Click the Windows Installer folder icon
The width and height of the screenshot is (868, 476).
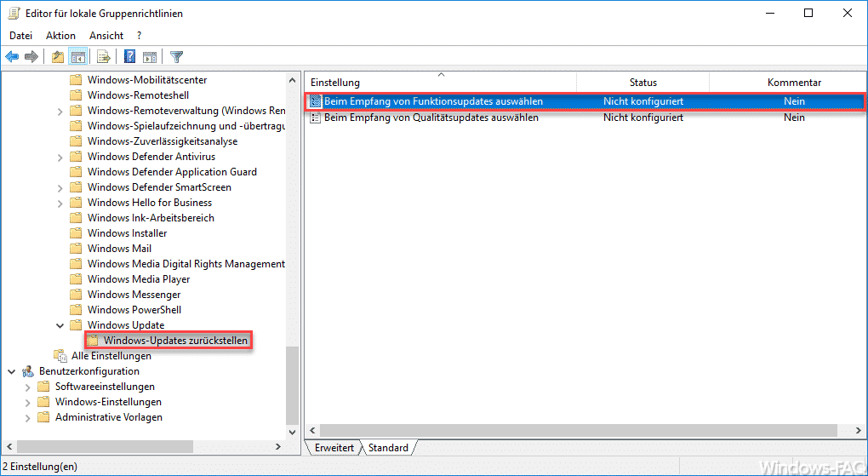pyautogui.click(x=76, y=233)
